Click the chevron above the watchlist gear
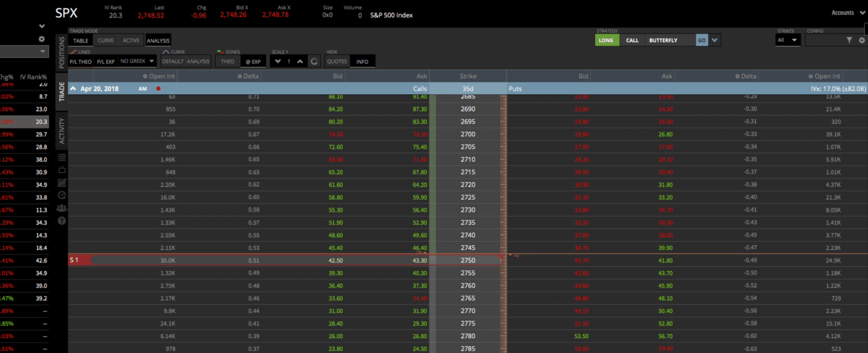 click(x=42, y=26)
